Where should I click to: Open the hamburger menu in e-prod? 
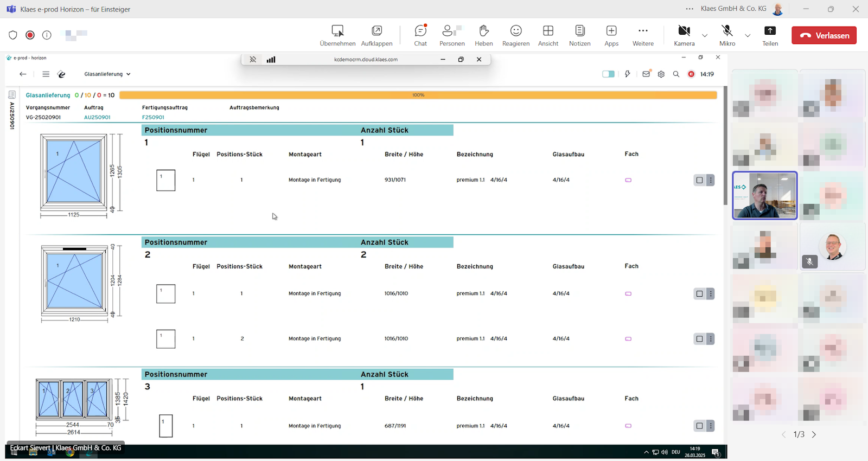46,74
